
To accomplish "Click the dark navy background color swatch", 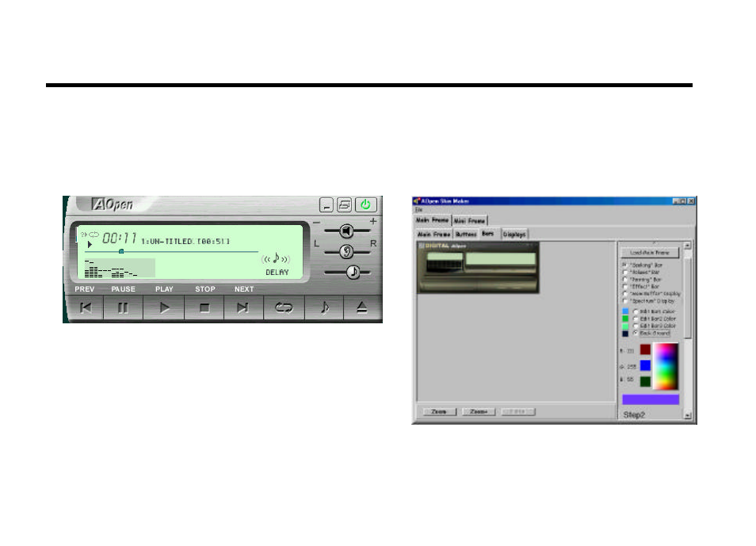I will pos(625,334).
